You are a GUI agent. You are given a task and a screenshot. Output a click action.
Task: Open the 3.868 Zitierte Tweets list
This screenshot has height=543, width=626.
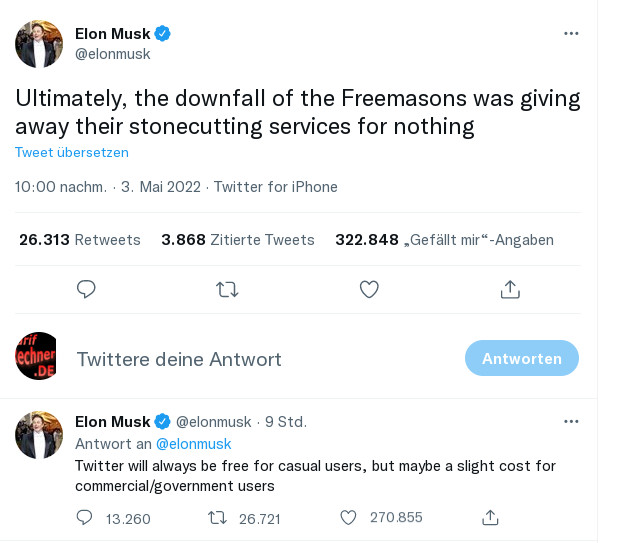pyautogui.click(x=238, y=240)
